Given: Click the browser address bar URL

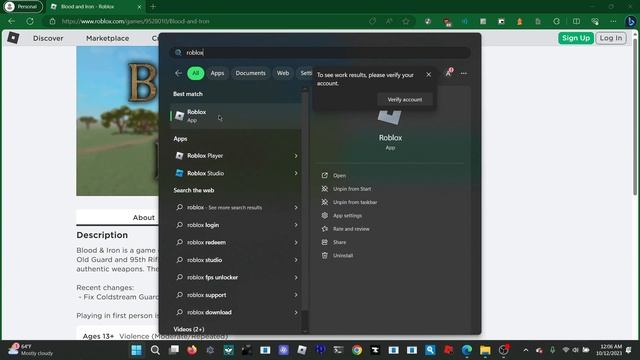Looking at the screenshot, I should coord(136,21).
